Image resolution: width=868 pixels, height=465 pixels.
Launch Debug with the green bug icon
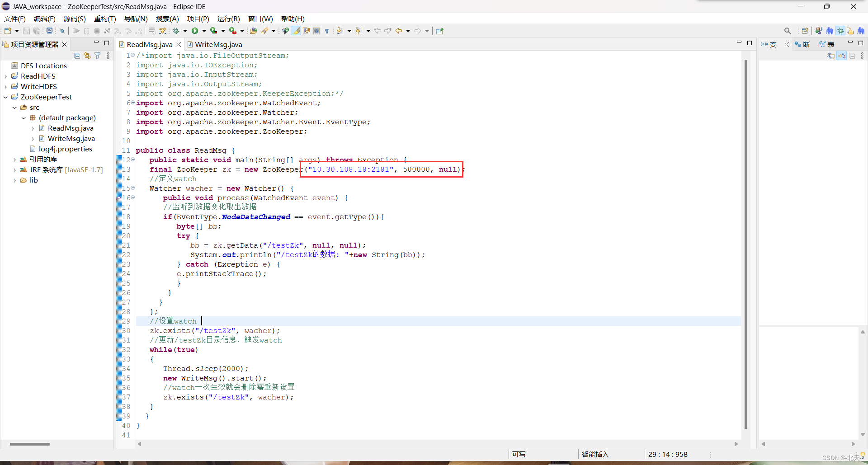(176, 31)
